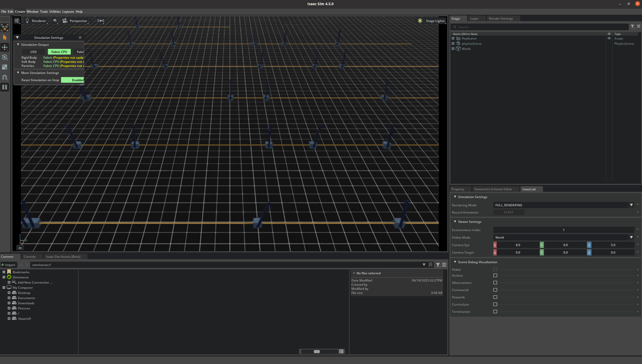
Task: Click the Stage filter funnel icon
Action: click(x=632, y=27)
